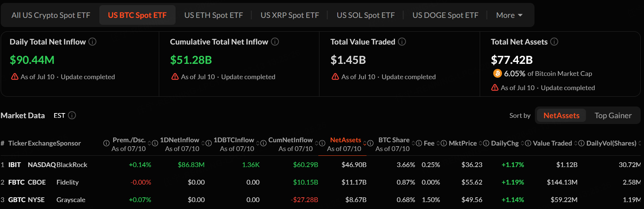Open the IBIT ticker row

[x=15, y=165]
